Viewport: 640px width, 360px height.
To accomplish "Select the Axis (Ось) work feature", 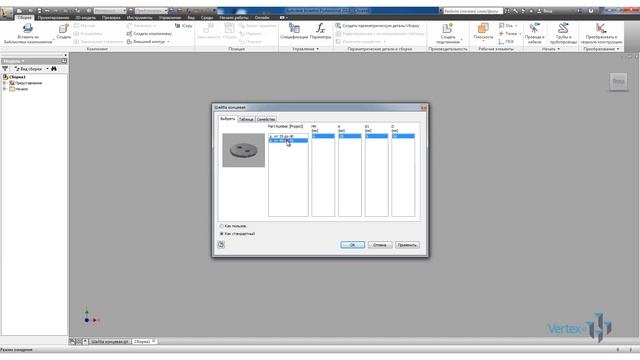I will point(507,26).
